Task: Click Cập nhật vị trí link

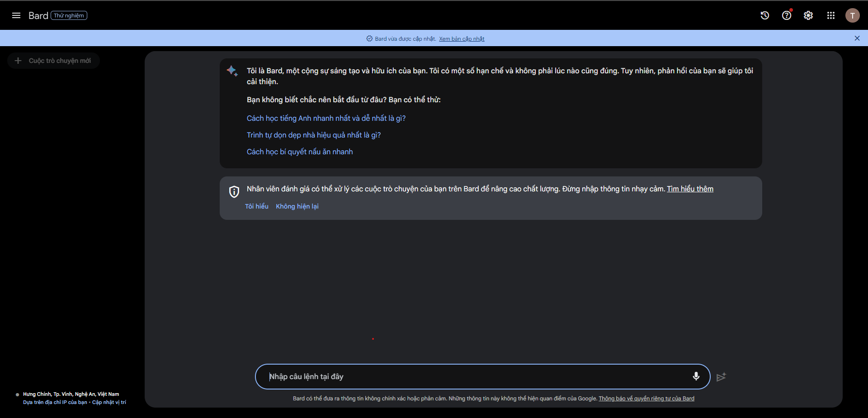Action: click(109, 402)
